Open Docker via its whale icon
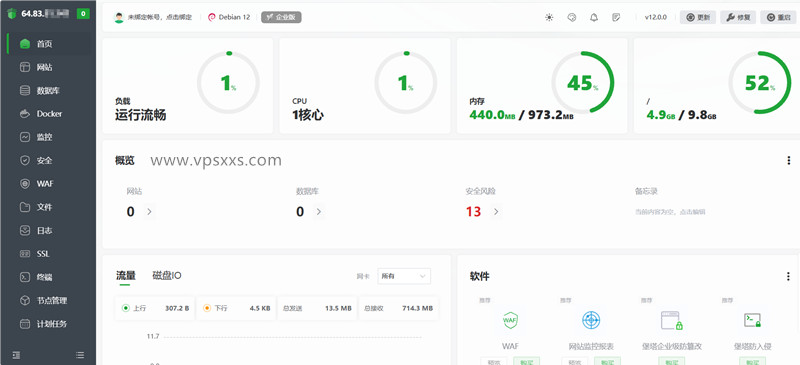Screen dimensions: 800x365 (x=25, y=114)
